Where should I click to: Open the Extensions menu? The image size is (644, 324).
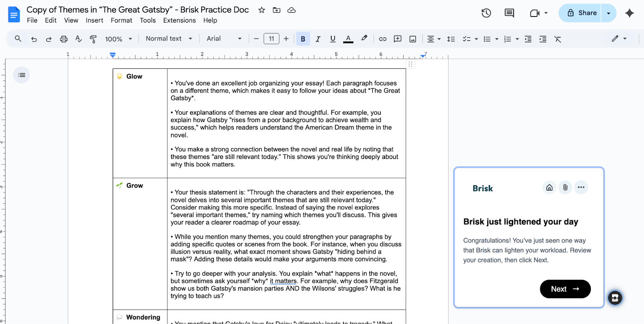[x=180, y=21]
